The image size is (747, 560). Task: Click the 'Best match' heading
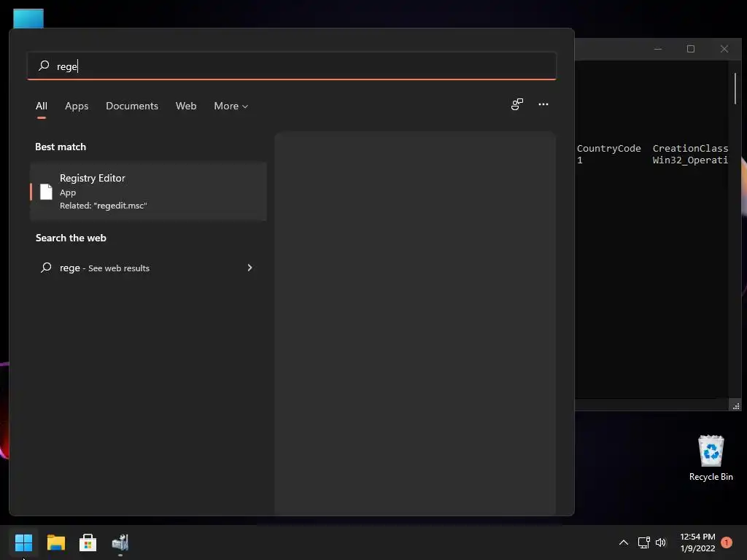point(61,147)
